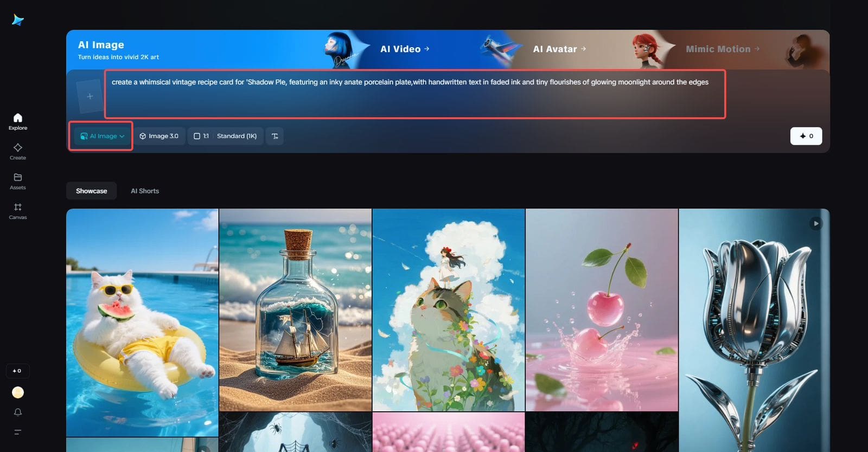
Task: Open the 1:1 Standard (1K) ratio settings
Action: pyautogui.click(x=225, y=136)
